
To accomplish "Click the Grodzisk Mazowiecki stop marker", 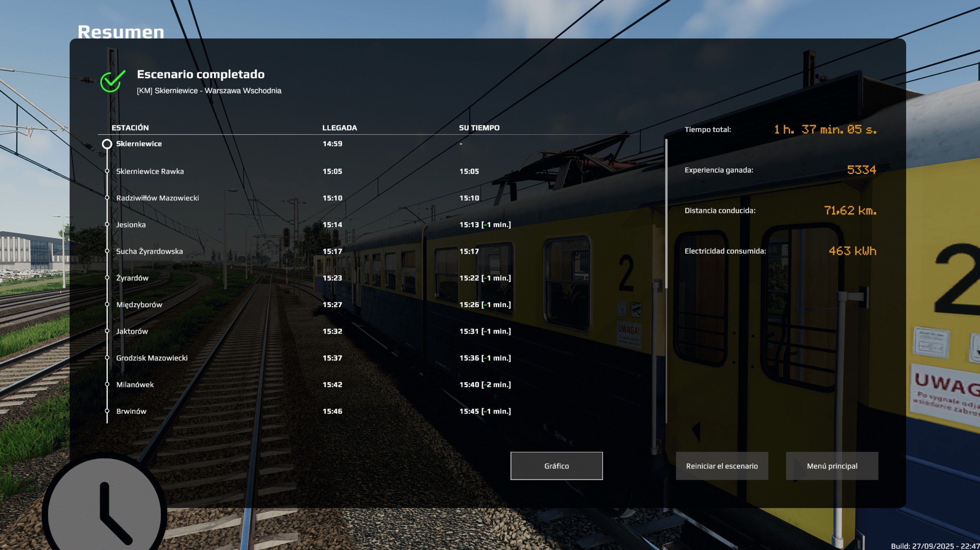I will [107, 358].
